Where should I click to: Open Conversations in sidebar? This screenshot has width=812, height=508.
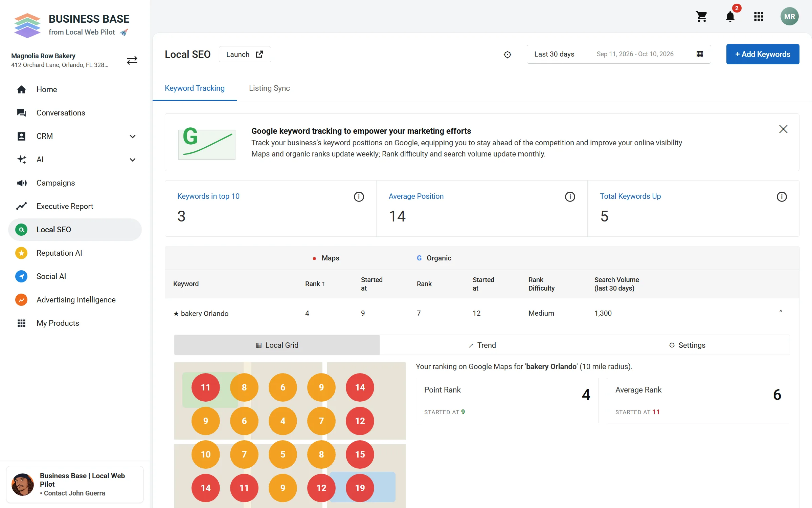[x=75, y=113]
